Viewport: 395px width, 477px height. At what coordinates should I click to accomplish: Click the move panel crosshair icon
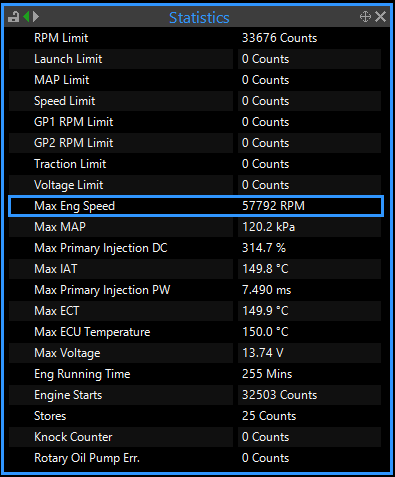[x=365, y=16]
